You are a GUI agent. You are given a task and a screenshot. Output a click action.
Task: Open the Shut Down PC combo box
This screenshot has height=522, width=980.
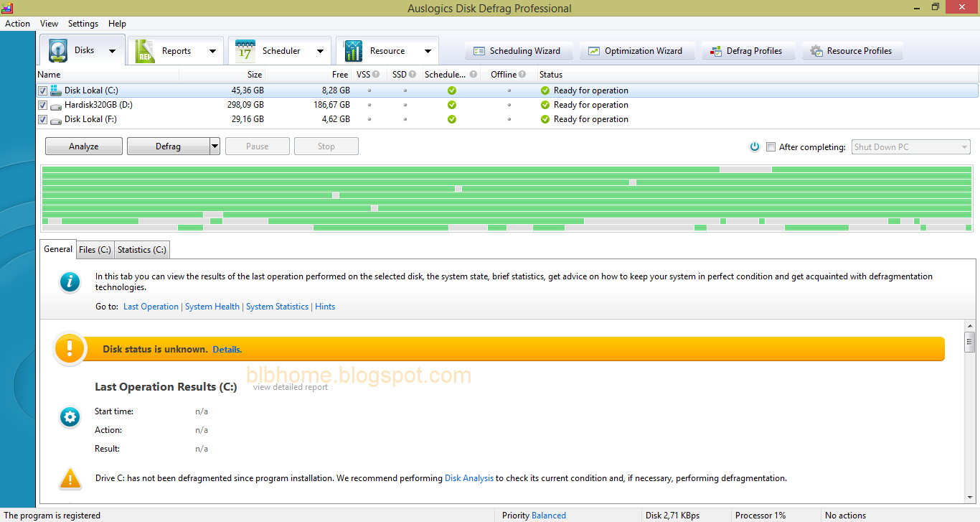(x=911, y=146)
